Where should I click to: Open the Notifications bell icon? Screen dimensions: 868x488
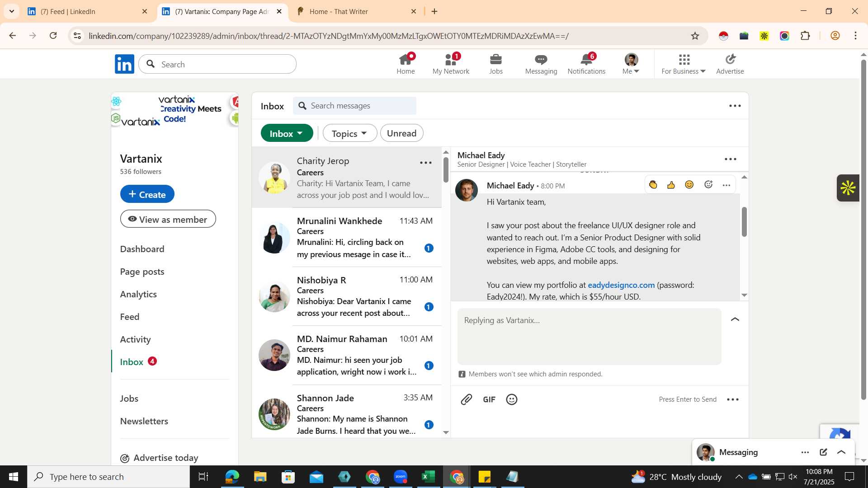click(586, 64)
